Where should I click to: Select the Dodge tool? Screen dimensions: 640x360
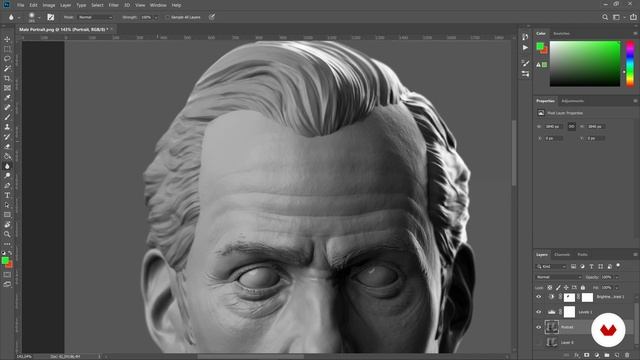tap(7, 176)
